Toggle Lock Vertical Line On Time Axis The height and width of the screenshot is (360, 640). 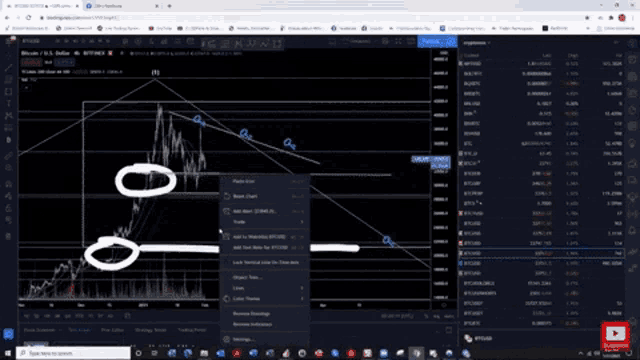264,262
